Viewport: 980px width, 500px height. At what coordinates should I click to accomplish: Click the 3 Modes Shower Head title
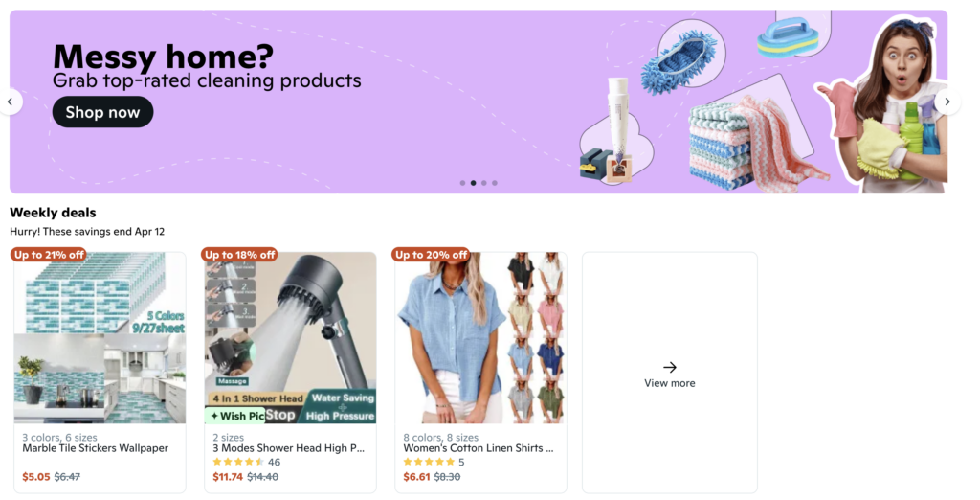[288, 448]
